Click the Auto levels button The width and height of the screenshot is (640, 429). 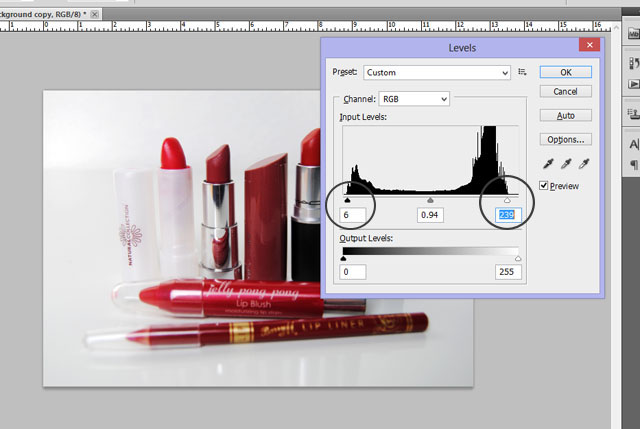[x=566, y=116]
